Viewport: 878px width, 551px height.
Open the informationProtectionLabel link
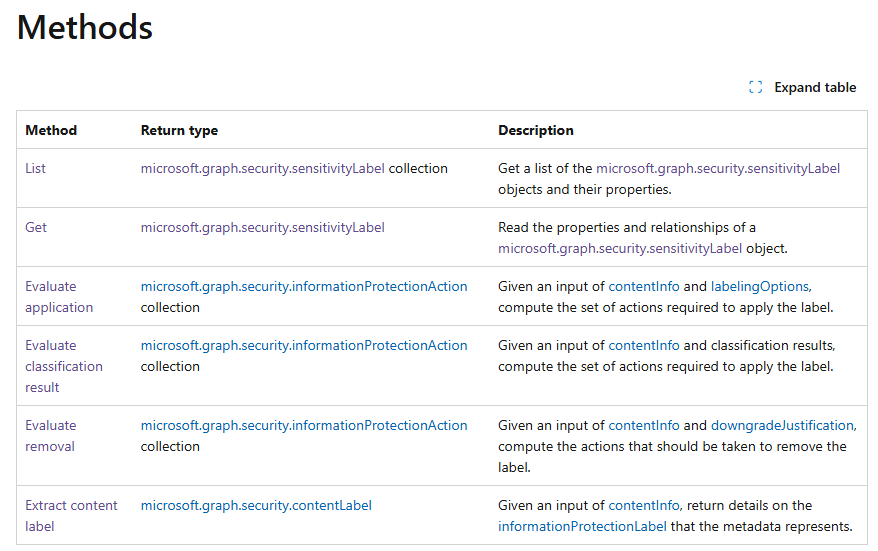(x=582, y=526)
